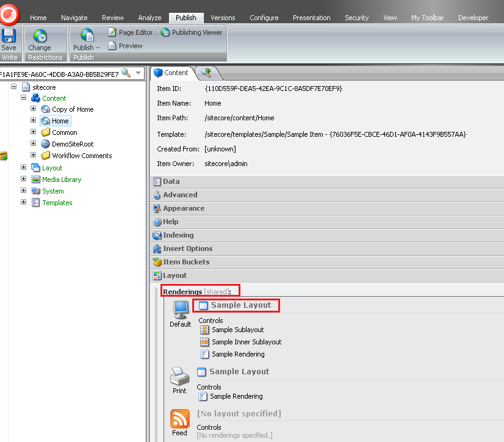Screen dimensions: 504x442
Task: Click the Default device monitor icon
Action: (x=181, y=310)
